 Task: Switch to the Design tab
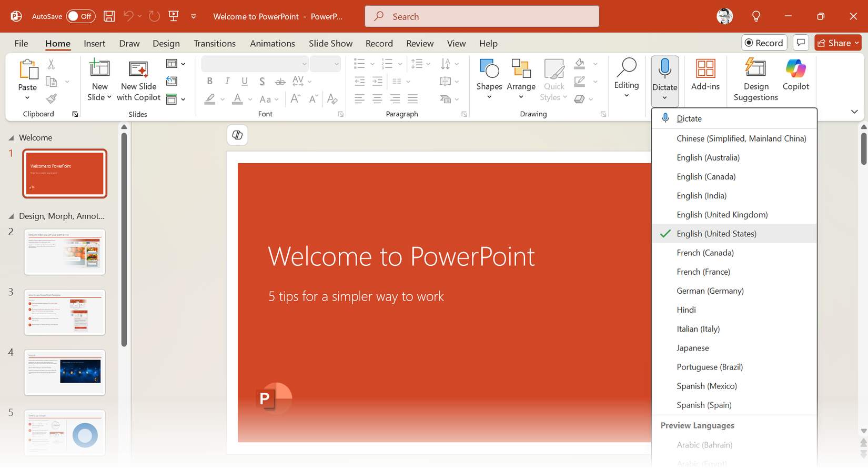point(166,43)
